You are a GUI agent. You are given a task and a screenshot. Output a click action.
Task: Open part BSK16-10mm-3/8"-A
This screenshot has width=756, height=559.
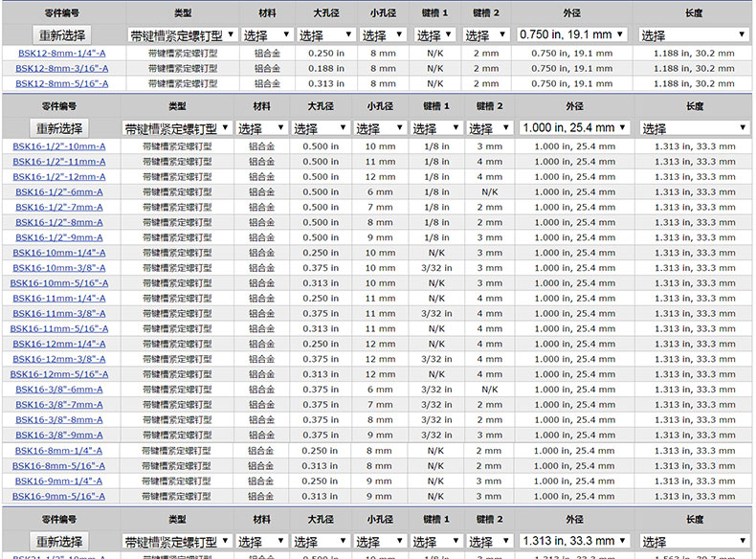[59, 268]
